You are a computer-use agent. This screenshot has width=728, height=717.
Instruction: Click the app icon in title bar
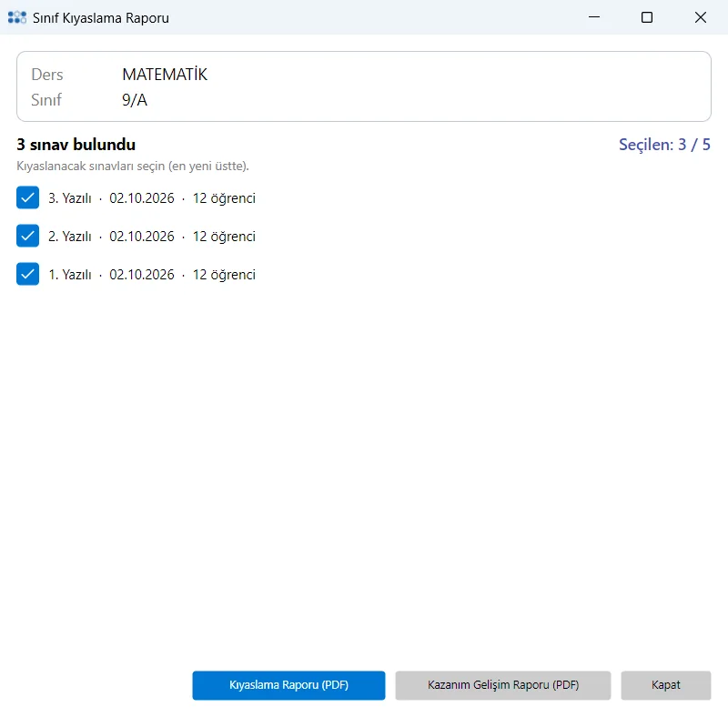click(17, 17)
